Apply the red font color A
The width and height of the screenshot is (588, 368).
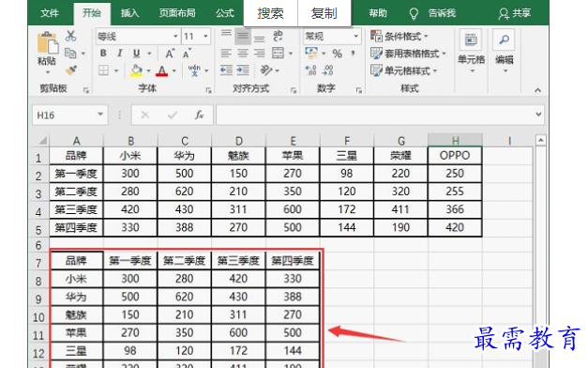(161, 70)
